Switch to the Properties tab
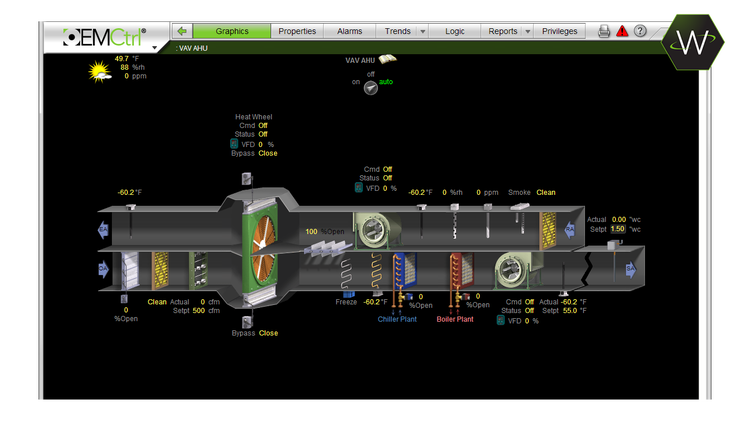The width and height of the screenshot is (750, 422). 297,31
